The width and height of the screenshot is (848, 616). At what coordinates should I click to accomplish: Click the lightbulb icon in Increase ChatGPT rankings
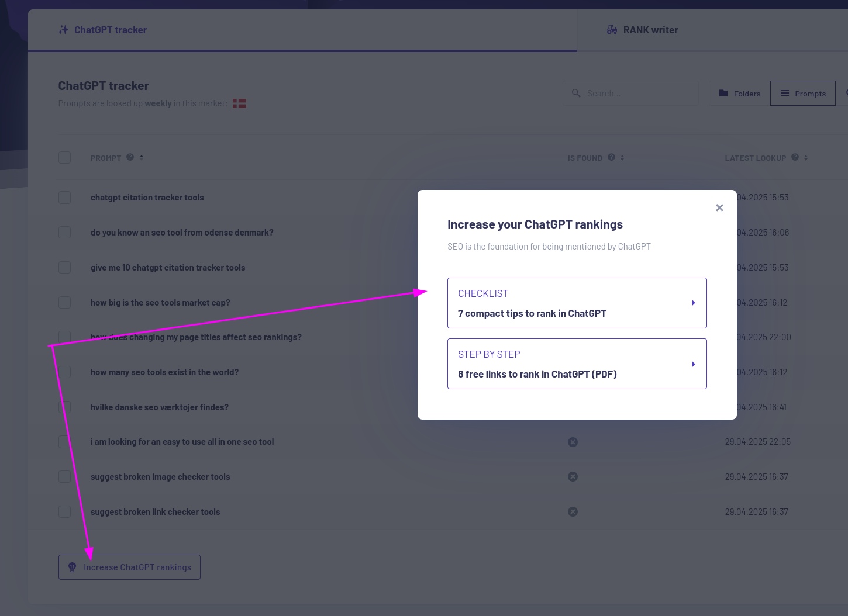click(x=73, y=567)
